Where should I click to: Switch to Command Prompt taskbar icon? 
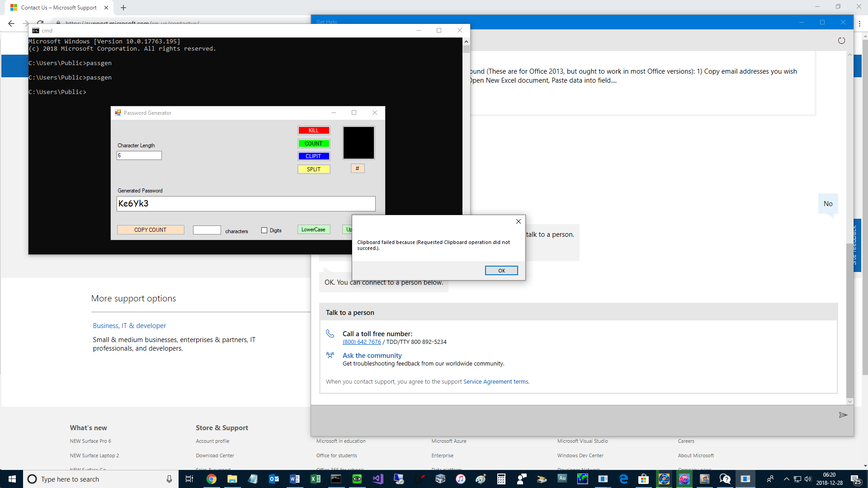coord(336,479)
